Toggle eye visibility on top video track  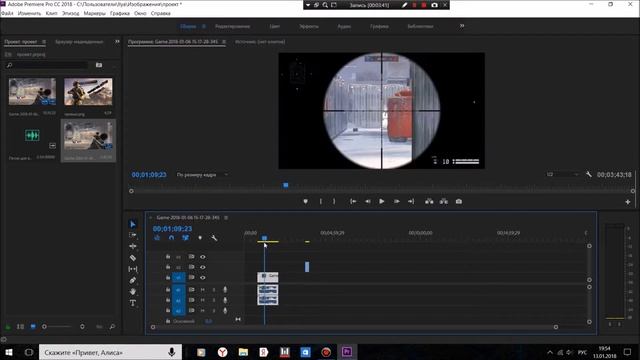[202, 257]
